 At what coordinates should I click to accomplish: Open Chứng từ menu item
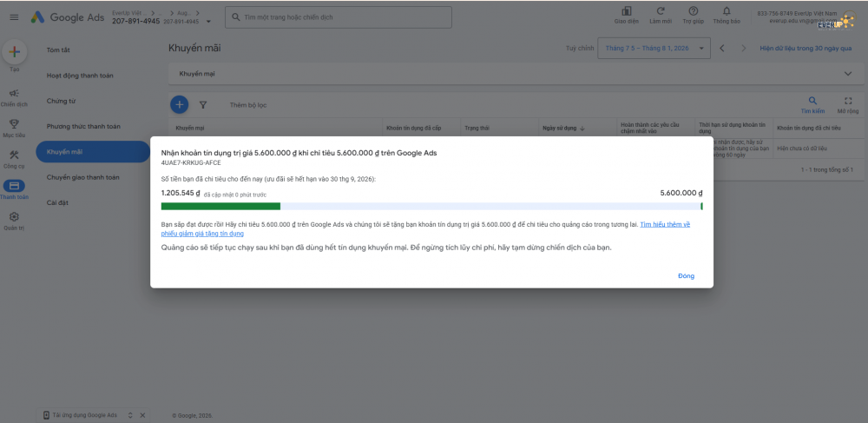tap(61, 101)
